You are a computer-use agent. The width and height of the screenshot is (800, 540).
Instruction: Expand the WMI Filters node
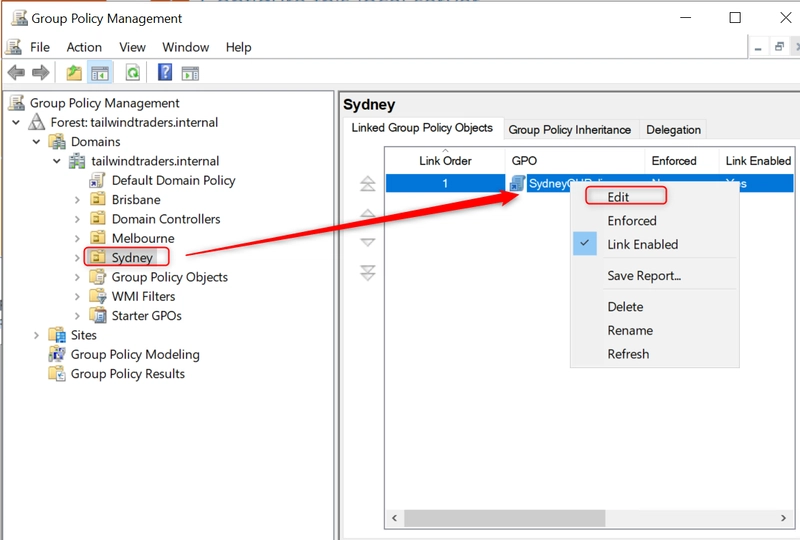point(77,297)
